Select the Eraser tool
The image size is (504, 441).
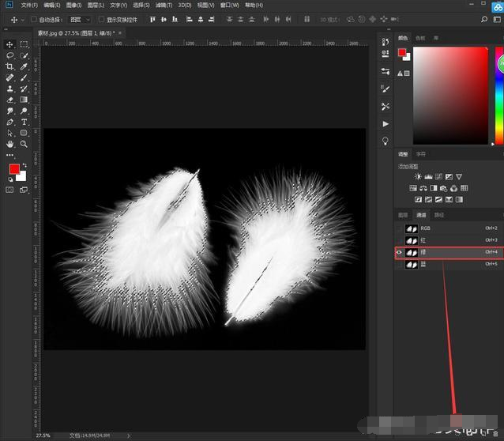tap(9, 100)
